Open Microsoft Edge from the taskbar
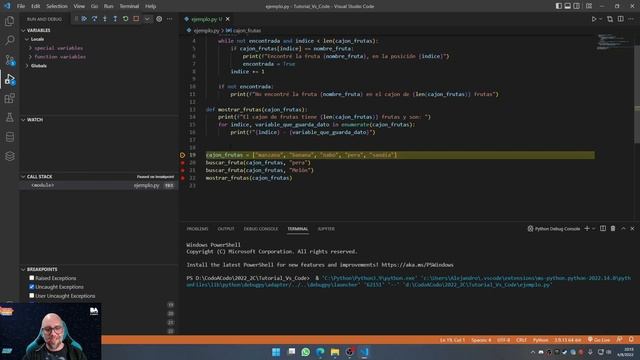The height and width of the screenshot is (360, 640). [320, 352]
